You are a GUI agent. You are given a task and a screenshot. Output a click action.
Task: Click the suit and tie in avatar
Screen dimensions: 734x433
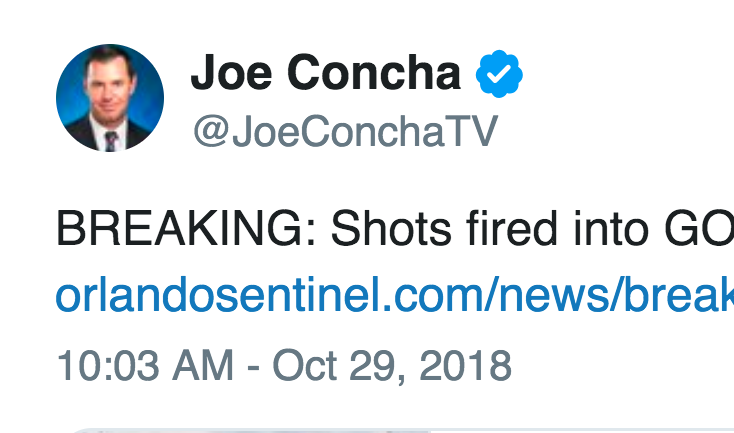[x=109, y=134]
